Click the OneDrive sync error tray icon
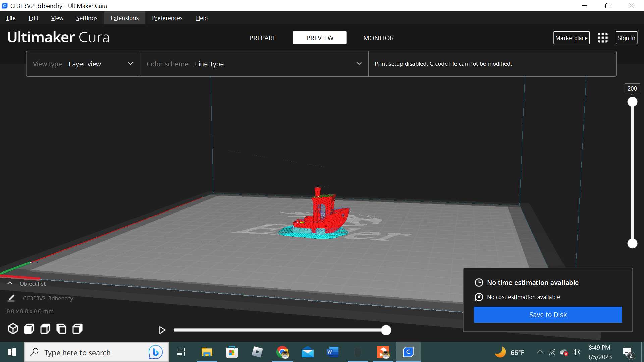 (x=564, y=352)
